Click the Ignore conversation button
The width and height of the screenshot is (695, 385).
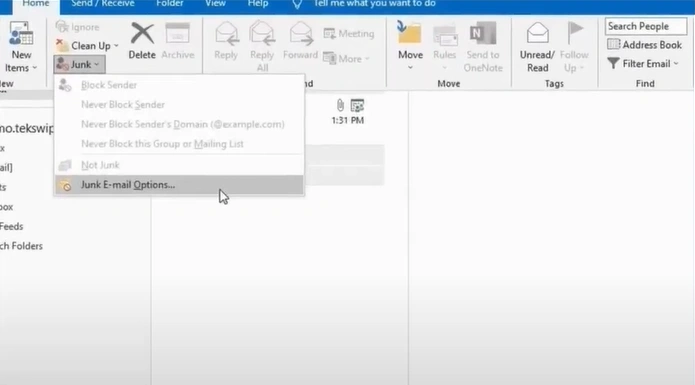78,27
